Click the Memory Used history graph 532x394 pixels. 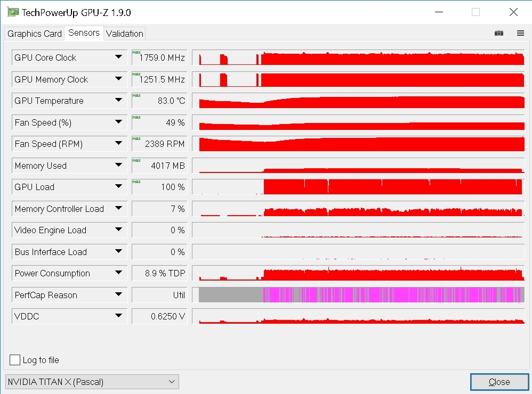pos(358,166)
